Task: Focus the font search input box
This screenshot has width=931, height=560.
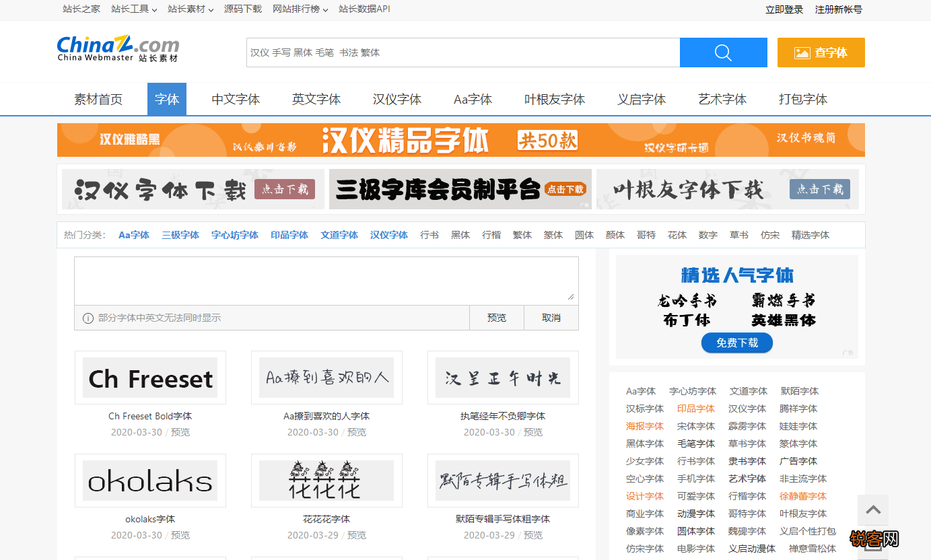Action: coord(463,53)
